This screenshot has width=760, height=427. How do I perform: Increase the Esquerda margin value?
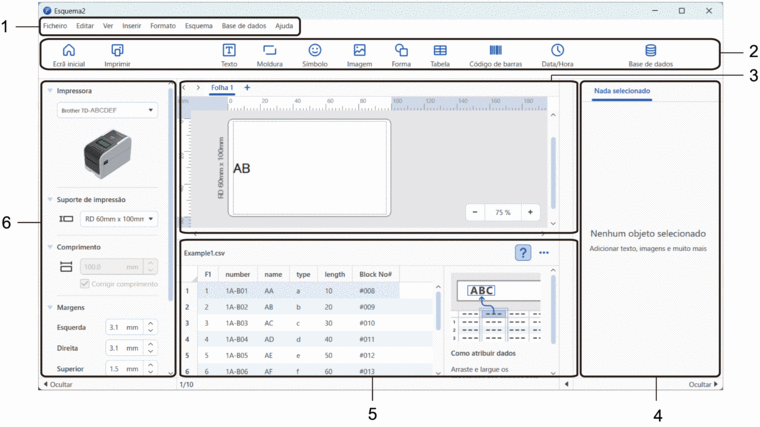click(x=151, y=323)
